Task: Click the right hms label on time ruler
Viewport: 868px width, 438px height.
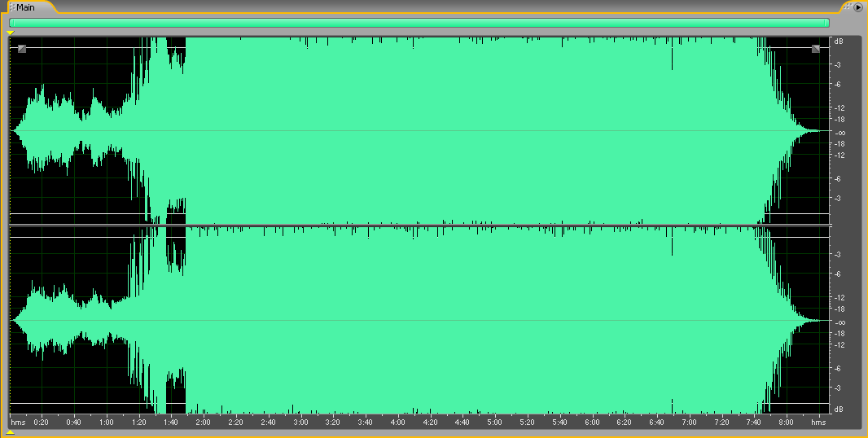Action: 818,422
